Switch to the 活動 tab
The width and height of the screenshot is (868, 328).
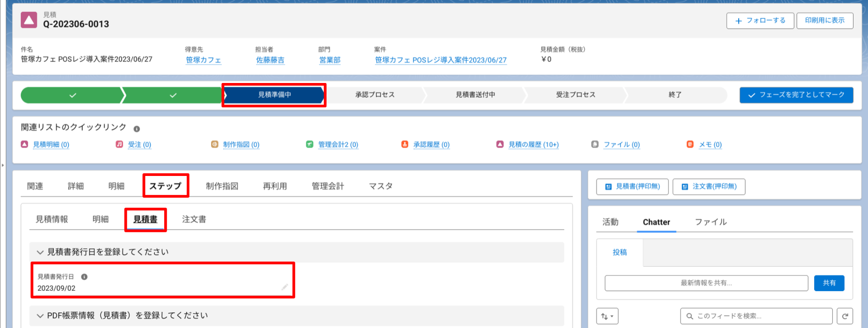(x=611, y=222)
